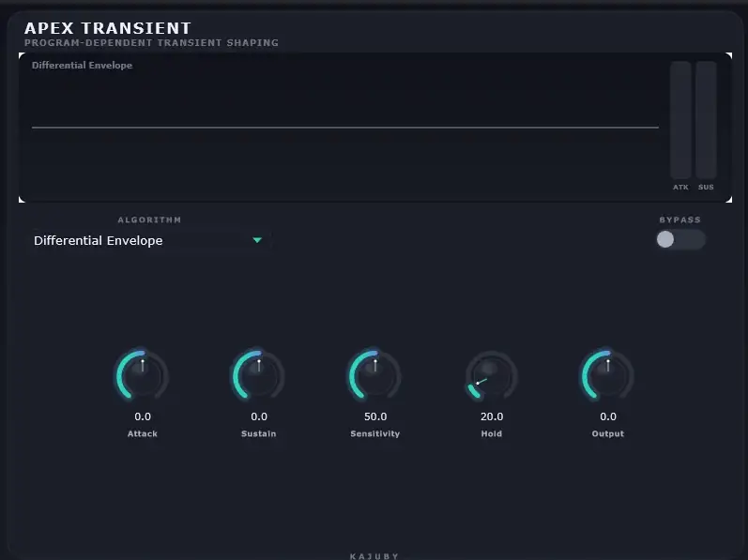748x560 pixels.
Task: Click the Hold knob
Action: click(x=492, y=375)
